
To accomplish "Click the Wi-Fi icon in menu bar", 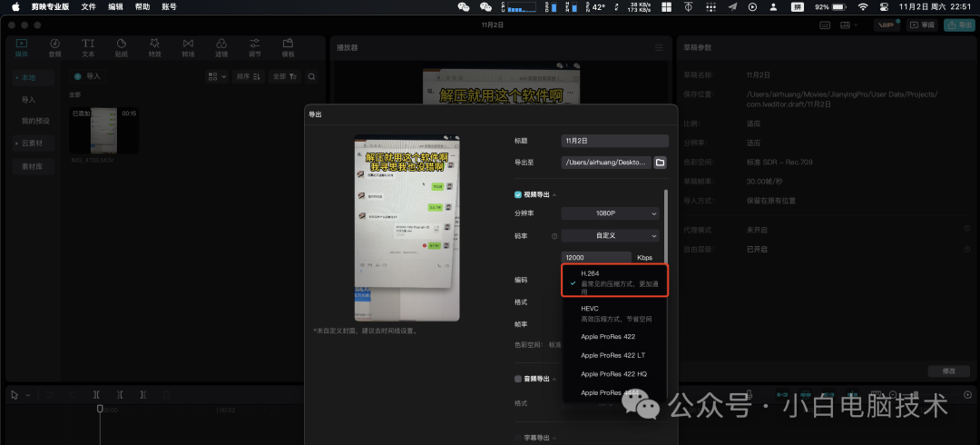I will point(863,7).
